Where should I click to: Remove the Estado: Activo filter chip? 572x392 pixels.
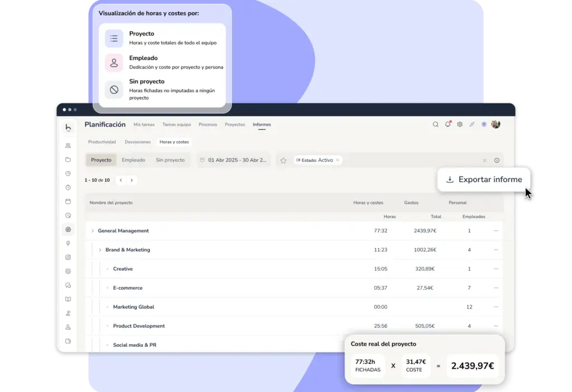pyautogui.click(x=337, y=160)
